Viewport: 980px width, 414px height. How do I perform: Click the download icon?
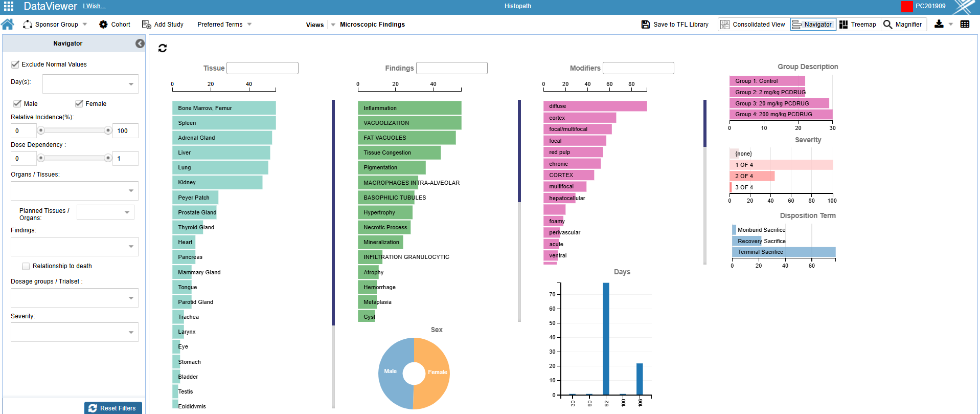tap(939, 24)
